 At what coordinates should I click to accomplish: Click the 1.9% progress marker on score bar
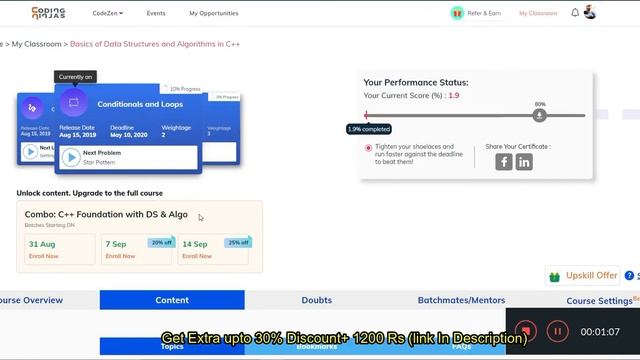click(366, 115)
